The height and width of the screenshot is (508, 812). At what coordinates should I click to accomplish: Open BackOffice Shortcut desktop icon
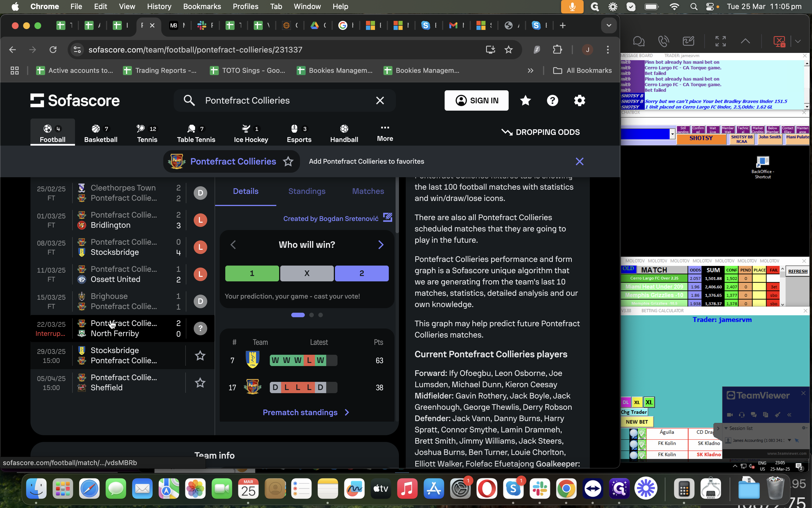(762, 167)
